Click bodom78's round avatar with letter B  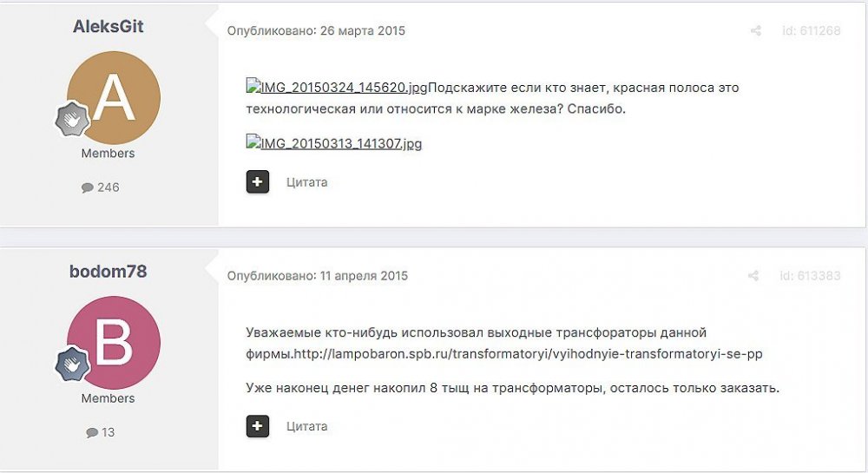pos(114,343)
